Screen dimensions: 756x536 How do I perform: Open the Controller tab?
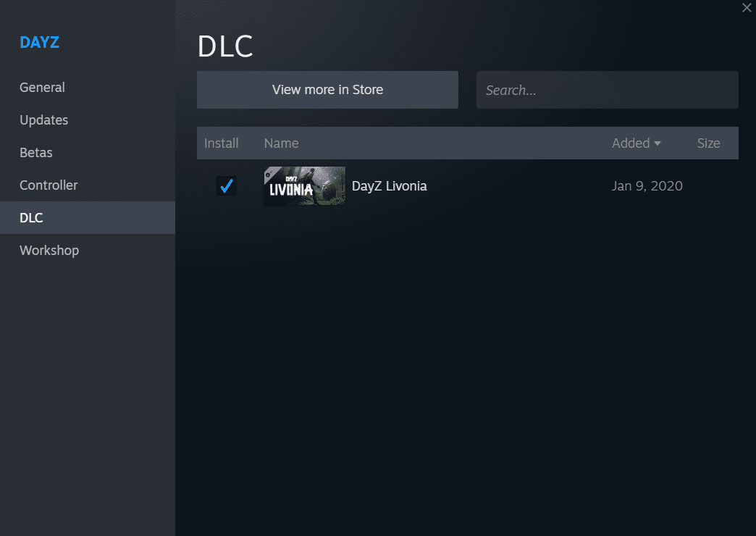click(88, 185)
